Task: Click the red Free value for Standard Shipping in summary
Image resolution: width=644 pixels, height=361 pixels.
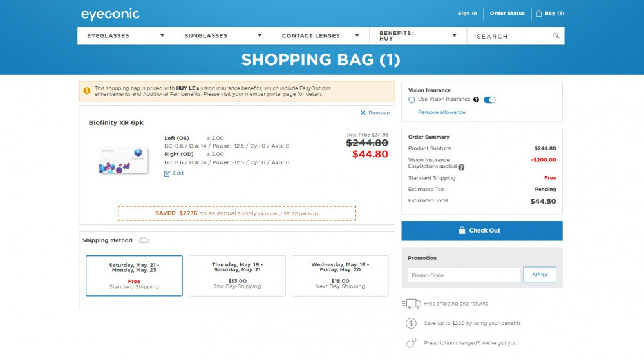Action: pyautogui.click(x=550, y=178)
